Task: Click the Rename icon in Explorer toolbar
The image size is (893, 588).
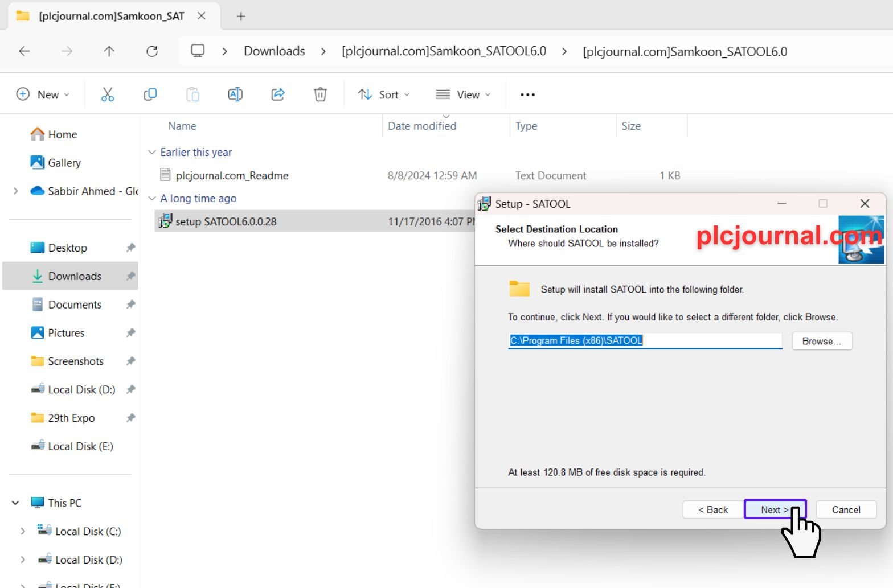Action: (235, 94)
